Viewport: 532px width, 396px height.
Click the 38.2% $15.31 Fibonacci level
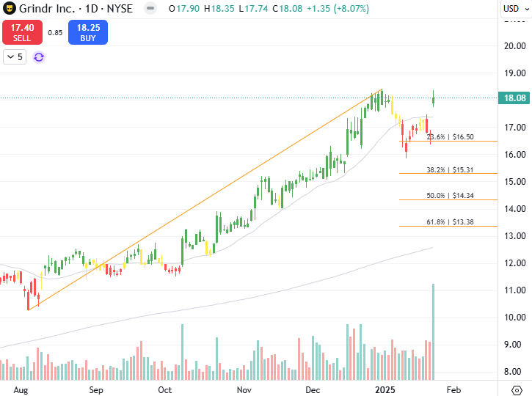(450, 169)
